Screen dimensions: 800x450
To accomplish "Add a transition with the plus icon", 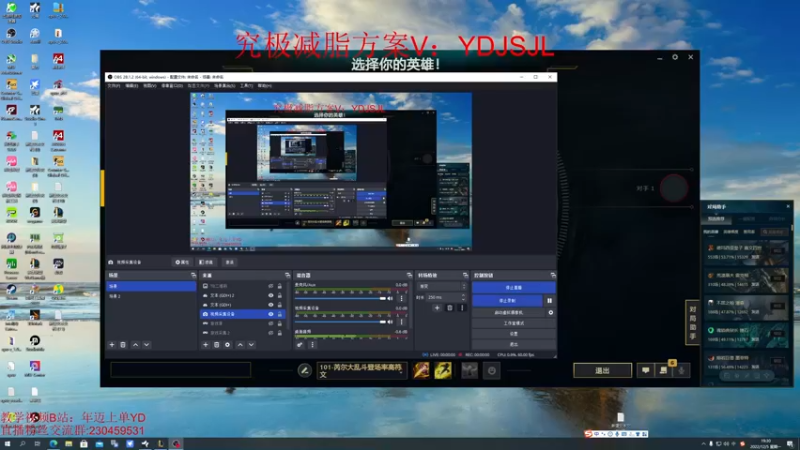I will (437, 308).
